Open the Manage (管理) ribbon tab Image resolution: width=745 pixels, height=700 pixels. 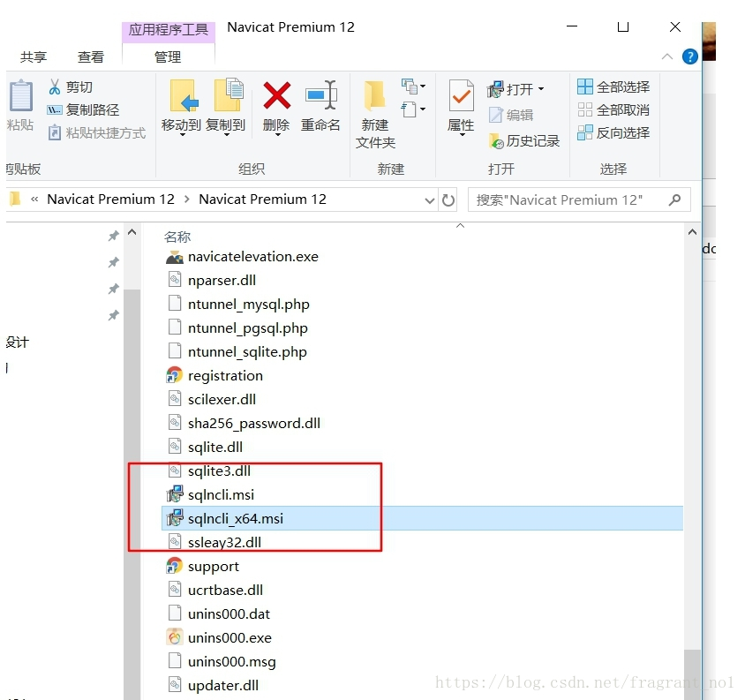coord(168,57)
